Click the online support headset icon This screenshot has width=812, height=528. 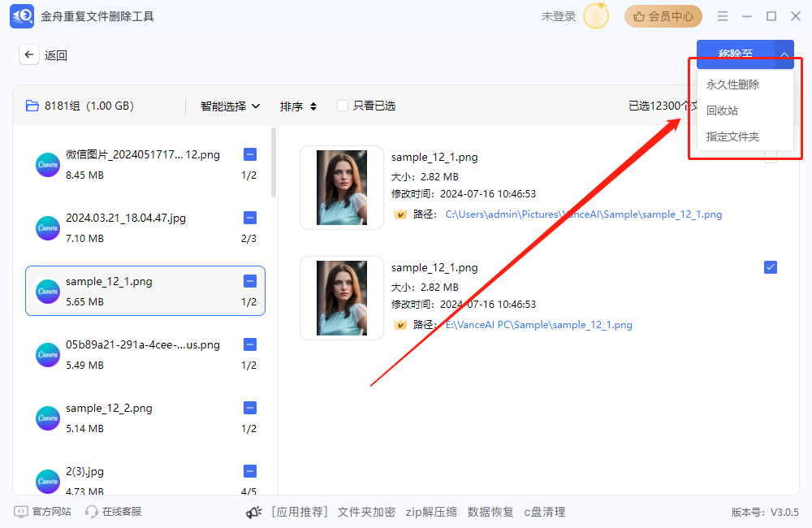click(x=92, y=512)
